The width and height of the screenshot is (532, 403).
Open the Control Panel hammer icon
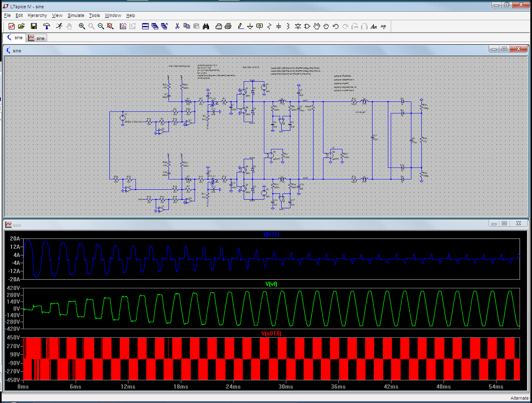point(47,26)
